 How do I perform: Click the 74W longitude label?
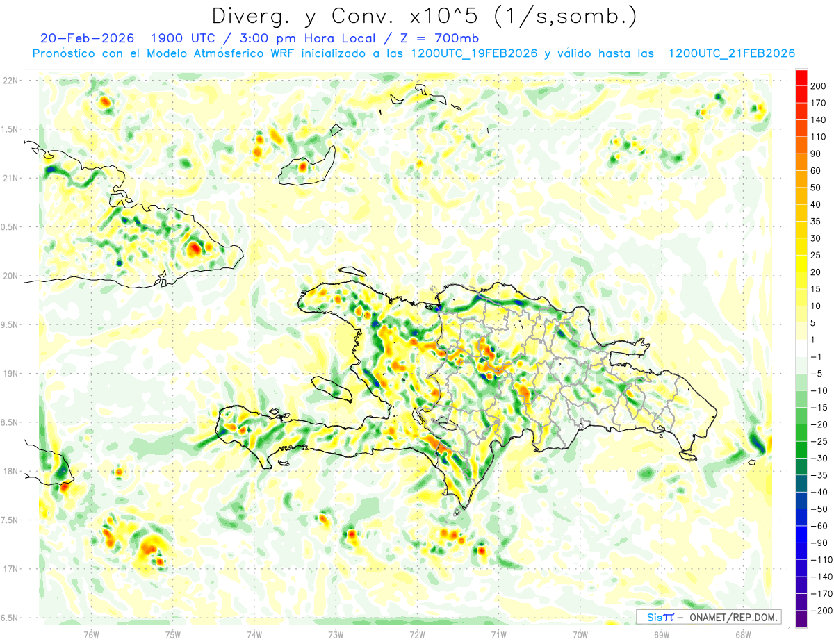(x=254, y=634)
